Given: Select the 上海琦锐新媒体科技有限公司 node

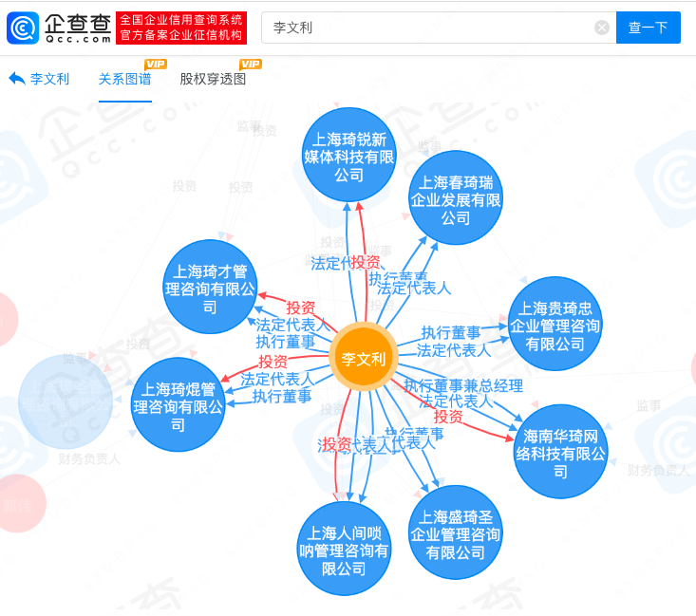Looking at the screenshot, I should click(x=348, y=156).
